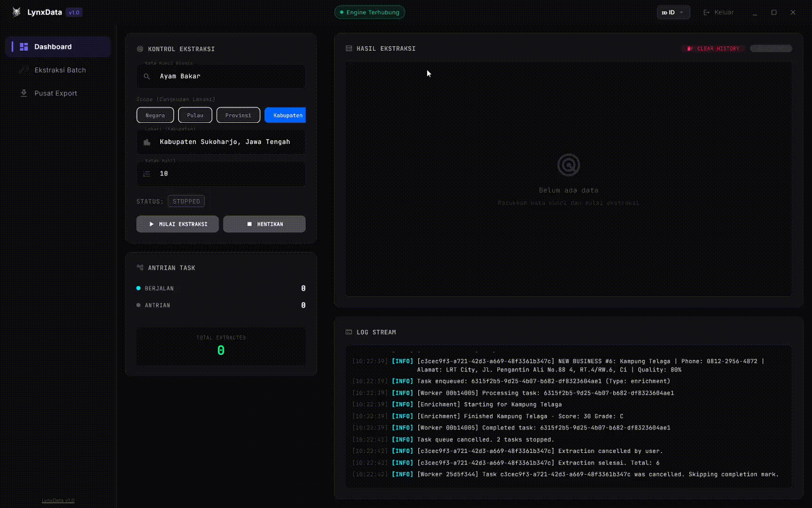The width and height of the screenshot is (812, 508).
Task: Click the stop square icon on Hentikan
Action: point(250,224)
